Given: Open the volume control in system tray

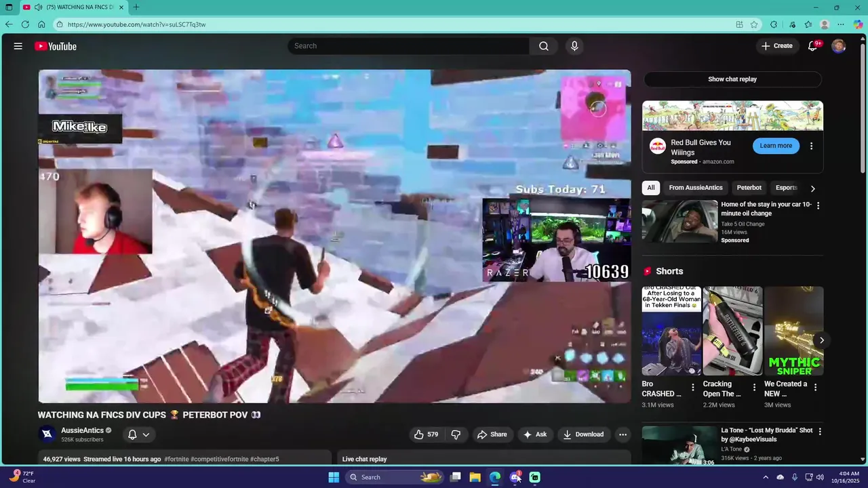Looking at the screenshot, I should pos(820,477).
